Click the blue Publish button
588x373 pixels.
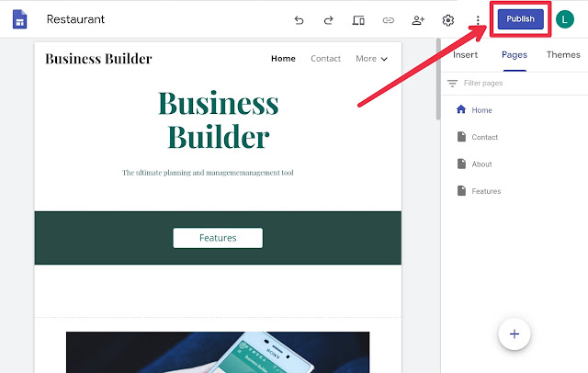(x=520, y=19)
